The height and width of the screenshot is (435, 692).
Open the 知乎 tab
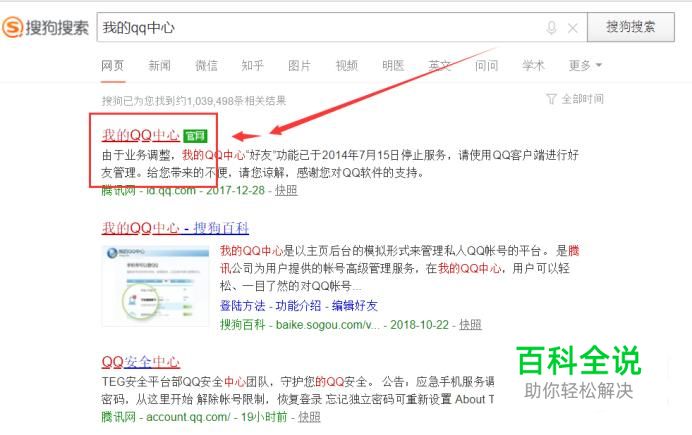[252, 66]
